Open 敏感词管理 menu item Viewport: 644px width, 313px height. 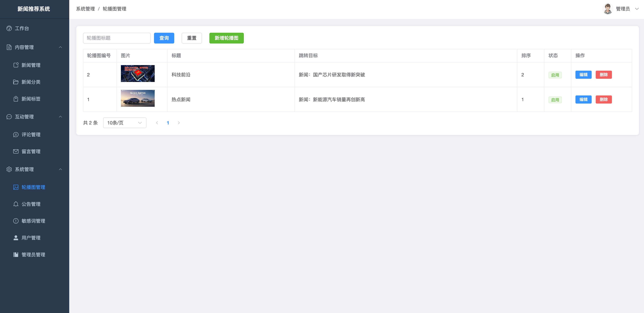point(34,221)
